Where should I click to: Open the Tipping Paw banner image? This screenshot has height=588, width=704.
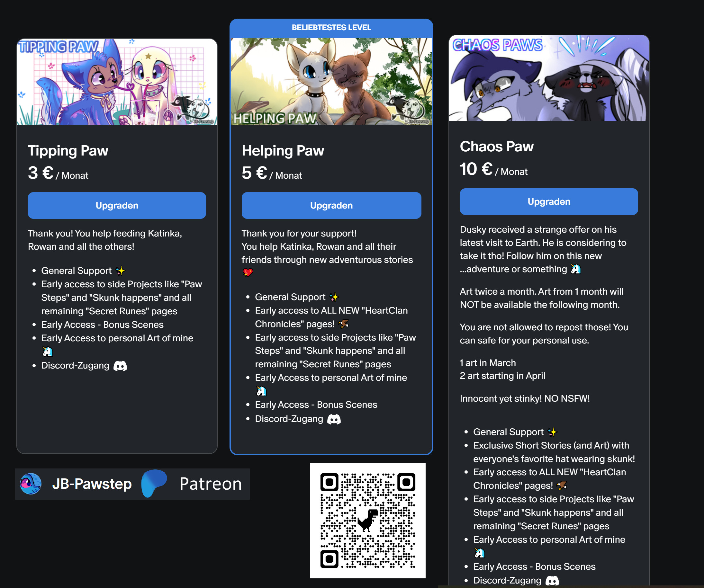click(117, 82)
